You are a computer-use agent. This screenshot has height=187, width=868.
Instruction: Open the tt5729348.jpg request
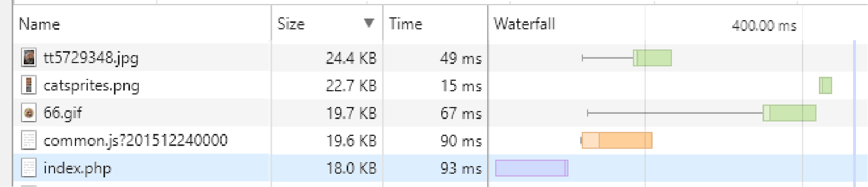[x=91, y=58]
